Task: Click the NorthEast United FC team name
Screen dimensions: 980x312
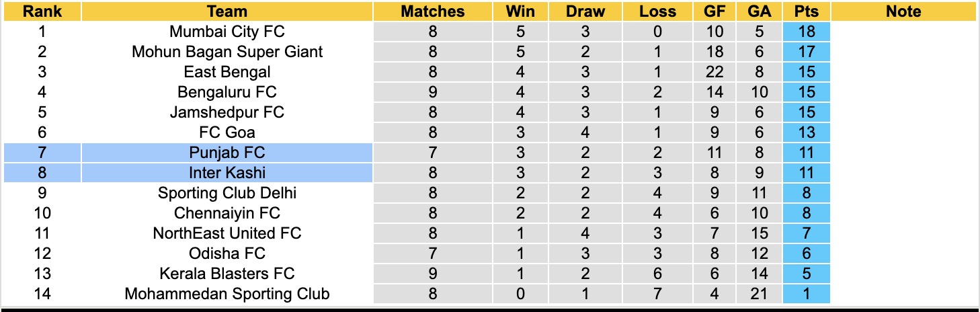Action: point(227,233)
